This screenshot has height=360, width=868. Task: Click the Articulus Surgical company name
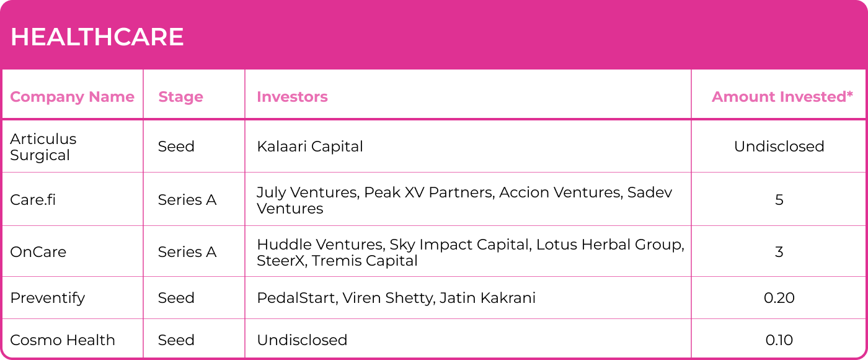point(43,147)
